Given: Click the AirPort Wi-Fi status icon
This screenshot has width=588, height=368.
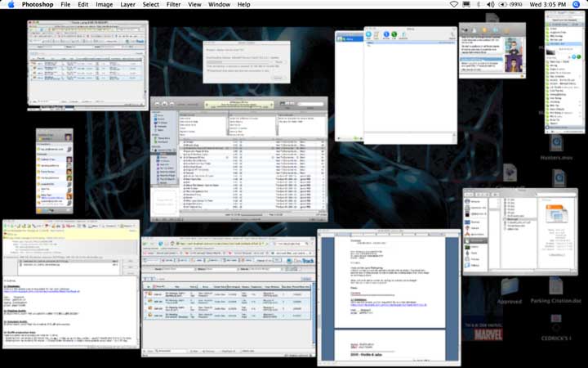Looking at the screenshot, I should point(454,5).
